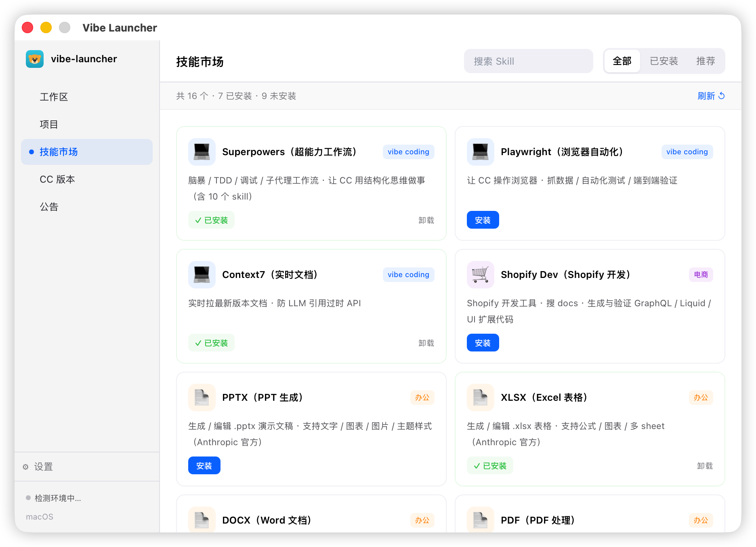Image resolution: width=756 pixels, height=547 pixels.
Task: Select the 全部 filter tab
Action: [622, 61]
